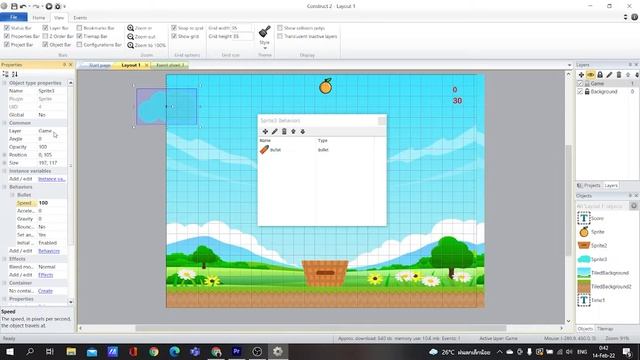Image resolution: width=640 pixels, height=360 pixels.
Task: Uncheck the Background layer visibility box
Action: tap(580, 91)
